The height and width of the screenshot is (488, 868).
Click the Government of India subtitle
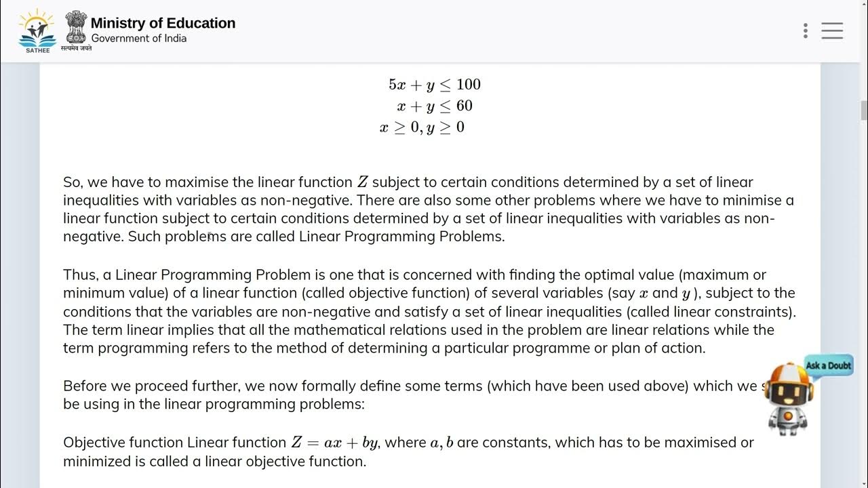138,39
